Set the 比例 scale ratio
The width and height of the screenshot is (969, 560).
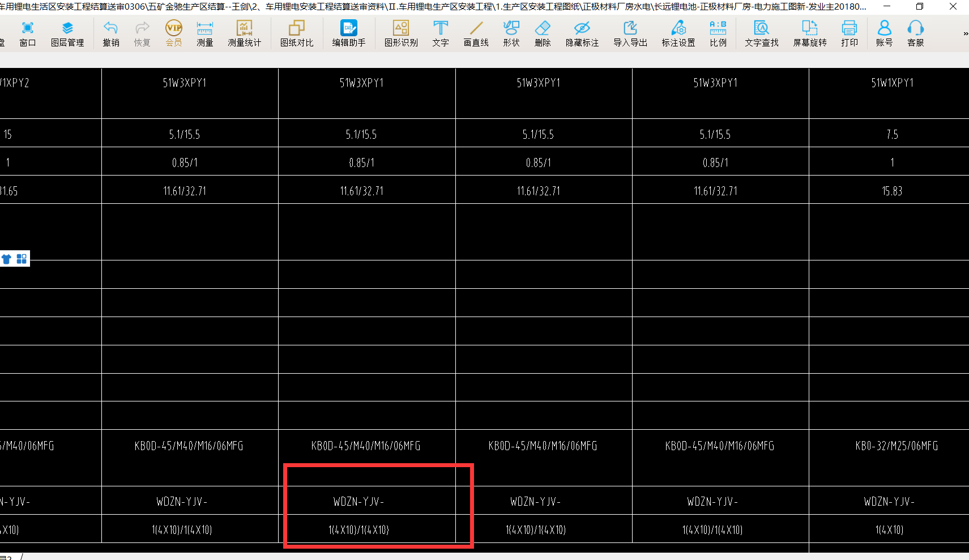(x=718, y=33)
